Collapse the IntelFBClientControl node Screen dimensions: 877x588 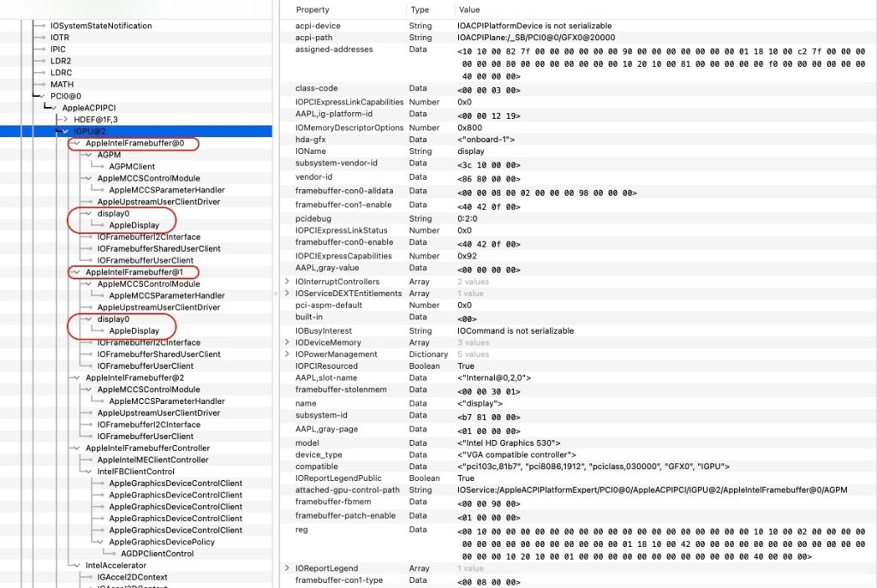(89, 472)
